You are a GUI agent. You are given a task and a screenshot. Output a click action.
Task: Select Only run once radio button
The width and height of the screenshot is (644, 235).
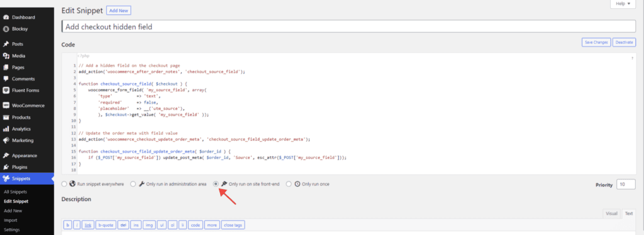click(289, 184)
